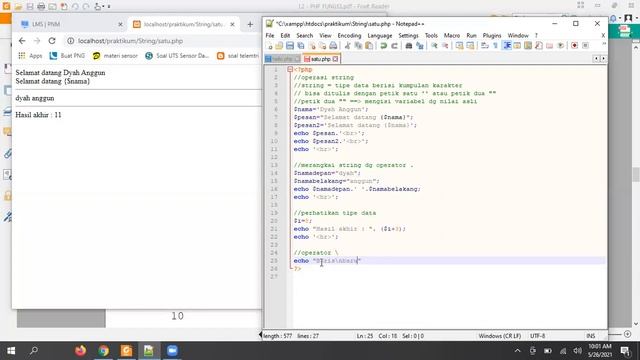Open the Search menu in Notepad++
Screen dimensions: 640x360
pos(304,36)
